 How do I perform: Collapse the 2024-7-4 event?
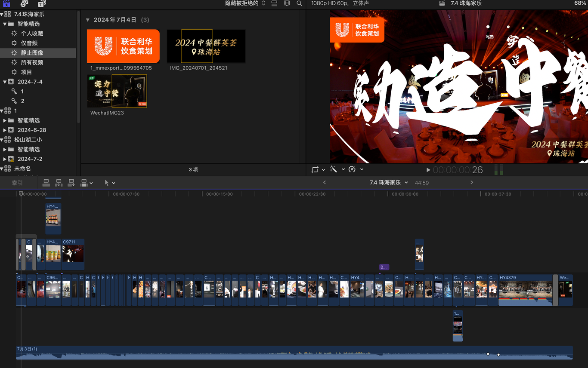click(x=5, y=82)
